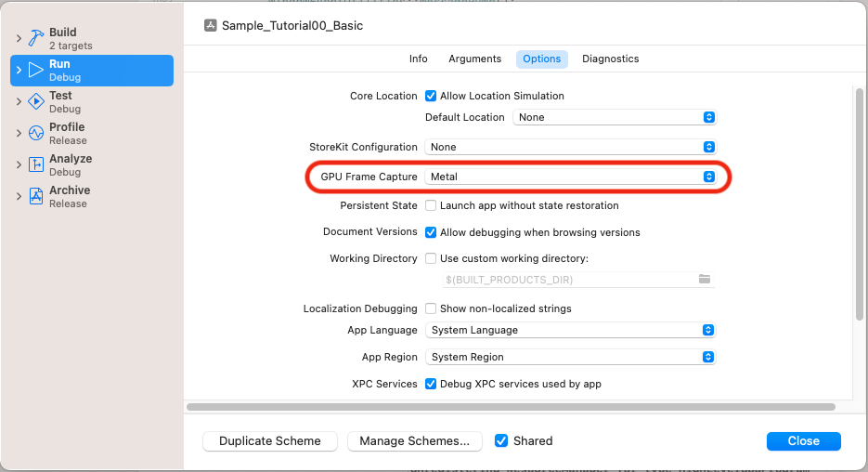
Task: Click the horizontal scrollbar below options
Action: (x=511, y=407)
